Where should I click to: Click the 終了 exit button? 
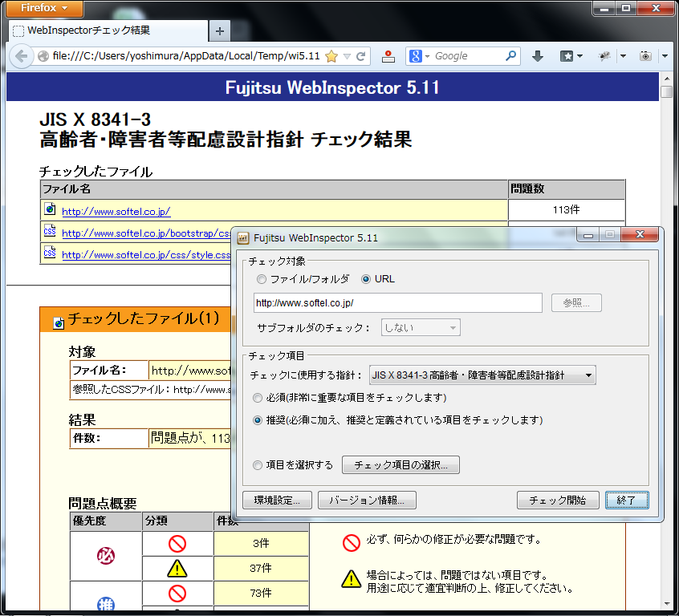pos(627,500)
